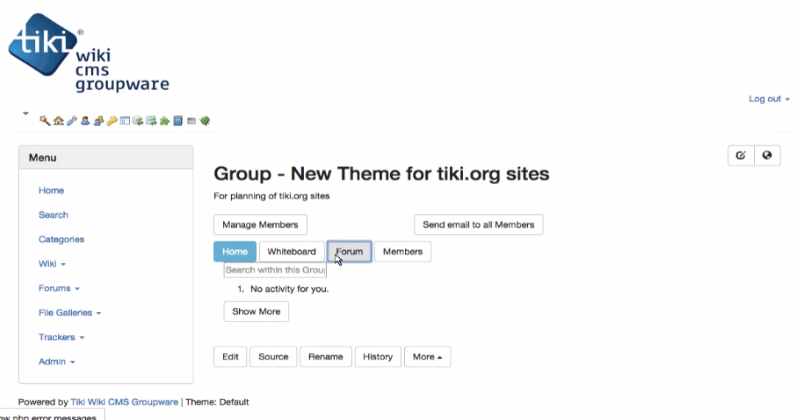The image size is (800, 420).
Task: Click the pencil edit icon button
Action: pos(741,155)
